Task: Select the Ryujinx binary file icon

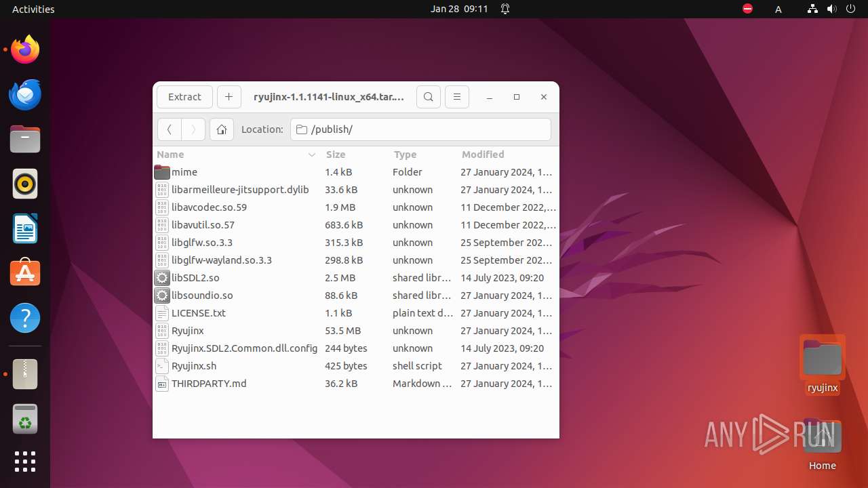Action: point(162,331)
